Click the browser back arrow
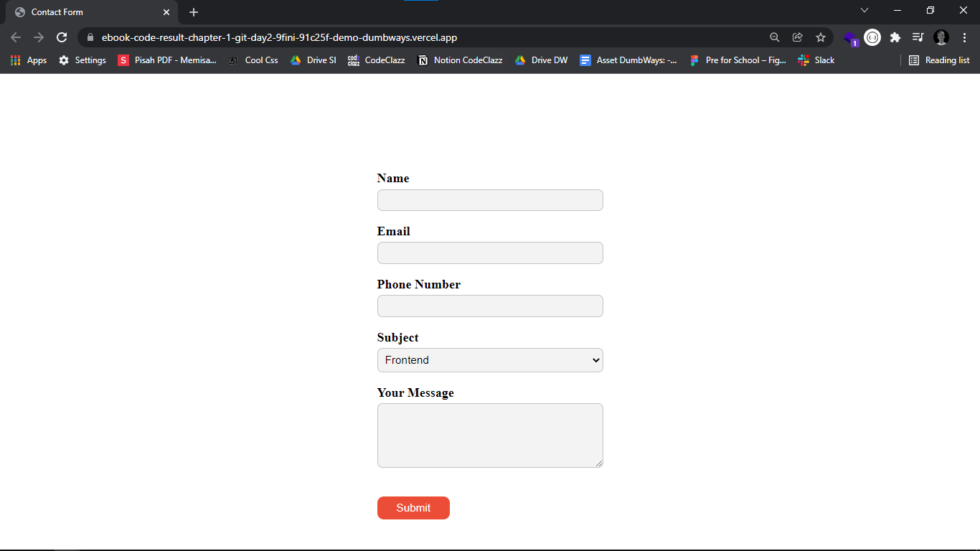Image resolution: width=980 pixels, height=551 pixels. tap(16, 37)
